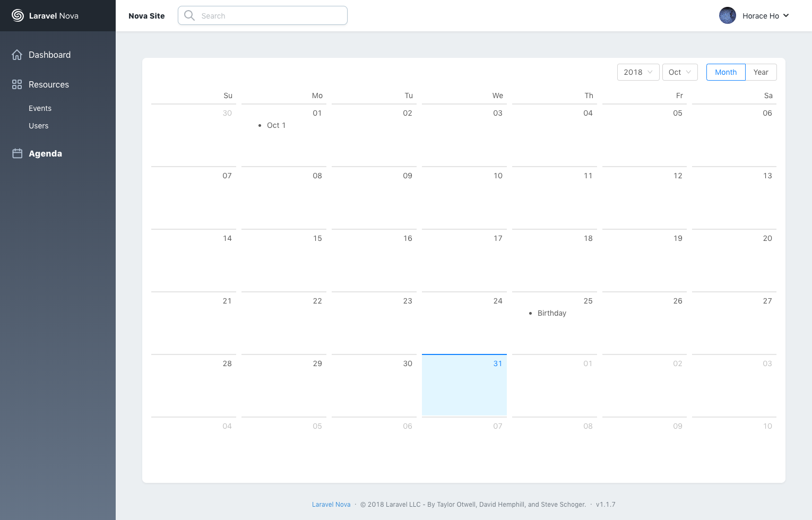
Task: Open the 2018 year dropdown
Action: coord(638,72)
